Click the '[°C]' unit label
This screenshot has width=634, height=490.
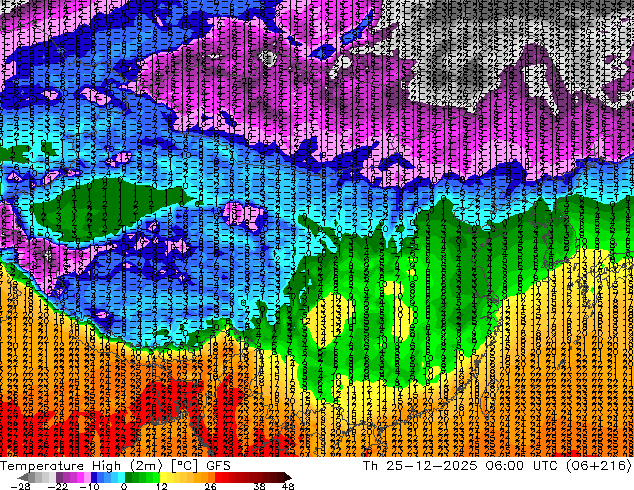coord(184,466)
